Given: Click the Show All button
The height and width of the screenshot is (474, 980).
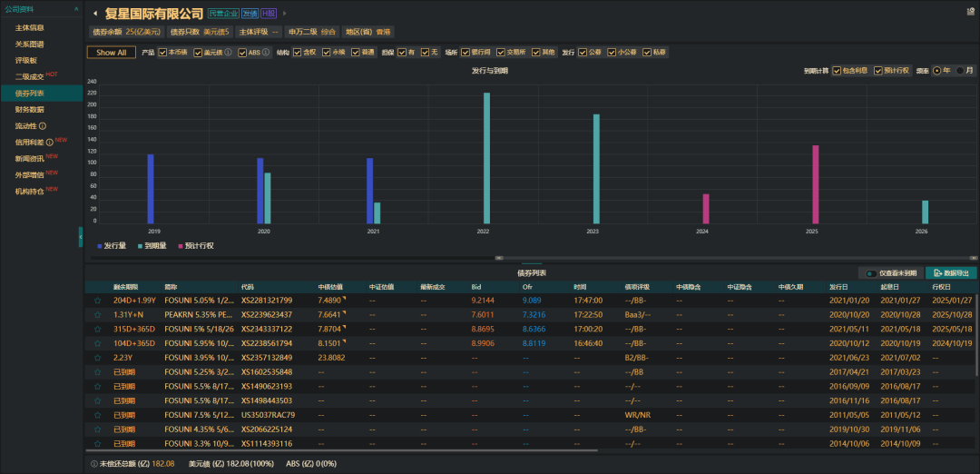Looking at the screenshot, I should click(112, 53).
